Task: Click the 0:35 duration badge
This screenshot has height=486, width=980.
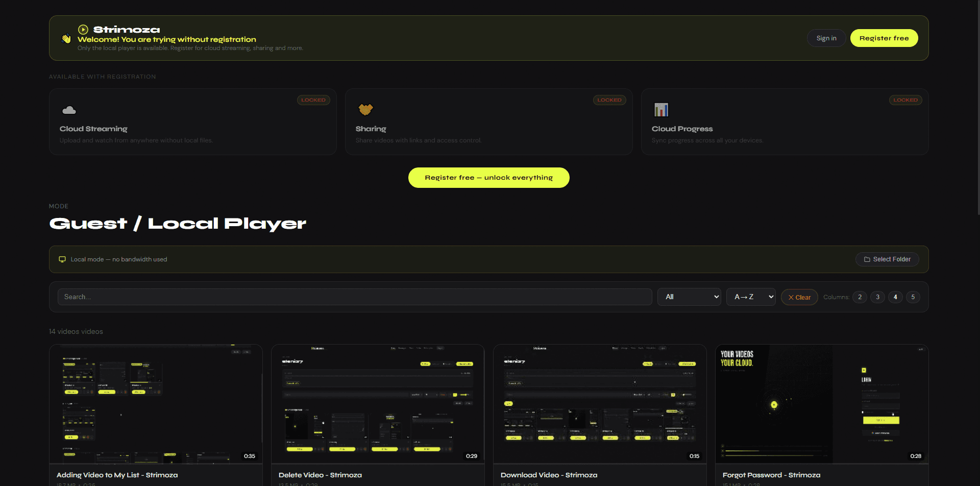Action: [x=250, y=456]
